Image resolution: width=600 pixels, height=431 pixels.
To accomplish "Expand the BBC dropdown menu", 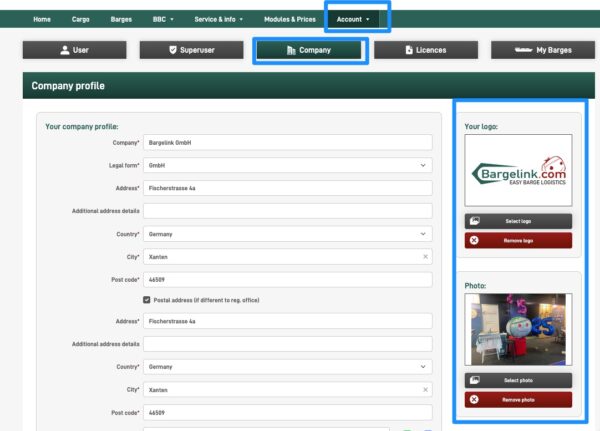I will [x=163, y=19].
